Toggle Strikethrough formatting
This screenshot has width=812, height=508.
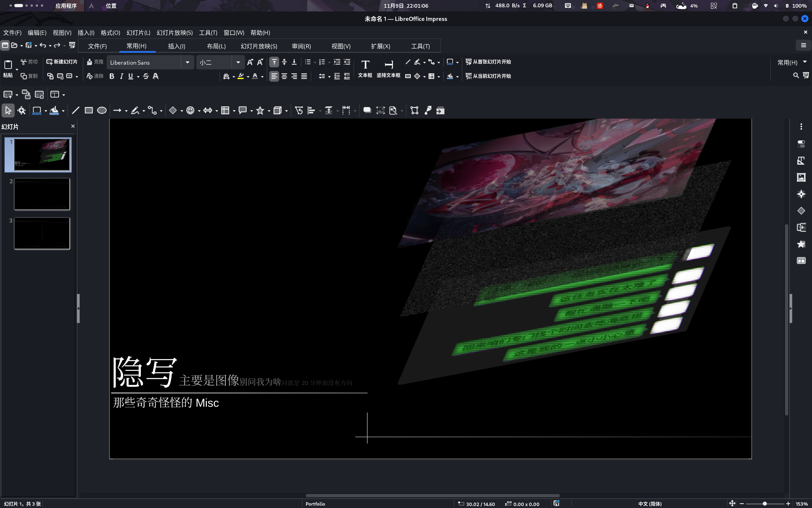[146, 76]
